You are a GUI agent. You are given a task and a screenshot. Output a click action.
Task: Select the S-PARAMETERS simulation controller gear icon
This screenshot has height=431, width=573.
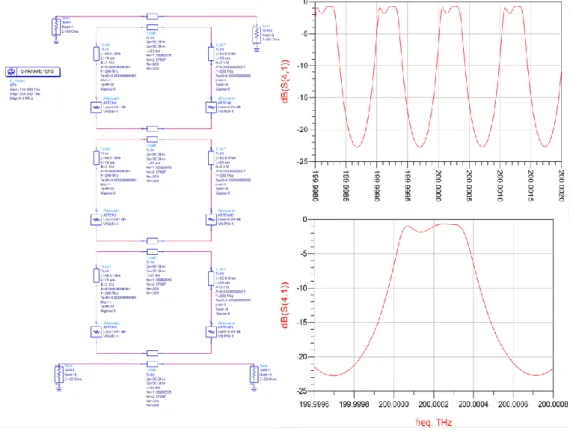point(11,72)
